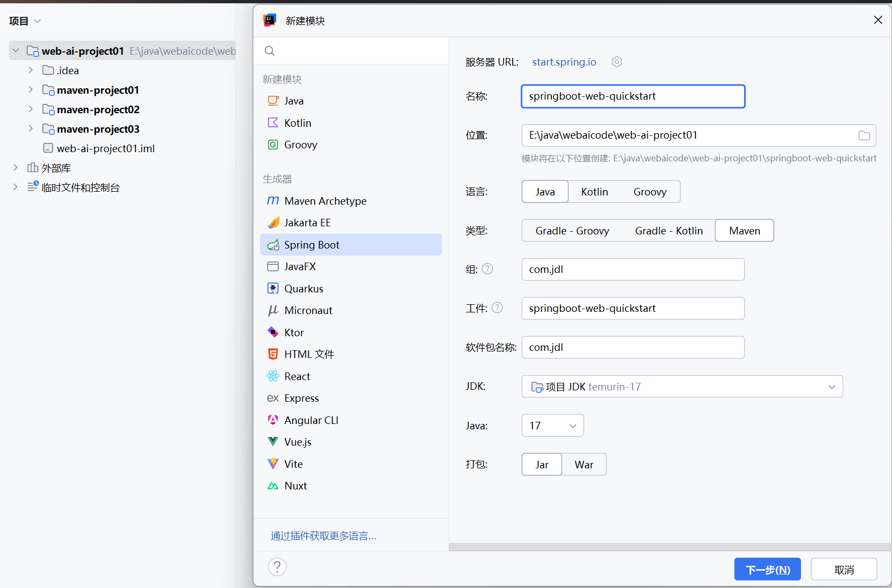Select Java as the language
The height and width of the screenshot is (588, 892).
click(545, 192)
